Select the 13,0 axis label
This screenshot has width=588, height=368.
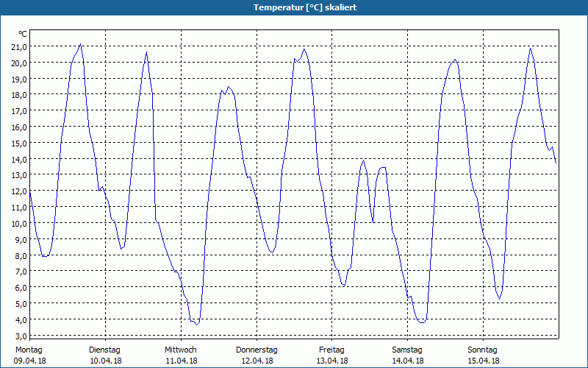click(x=19, y=175)
